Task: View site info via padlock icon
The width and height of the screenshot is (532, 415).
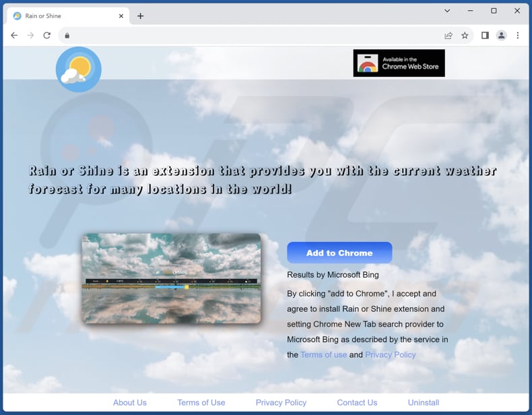Action: [x=67, y=35]
